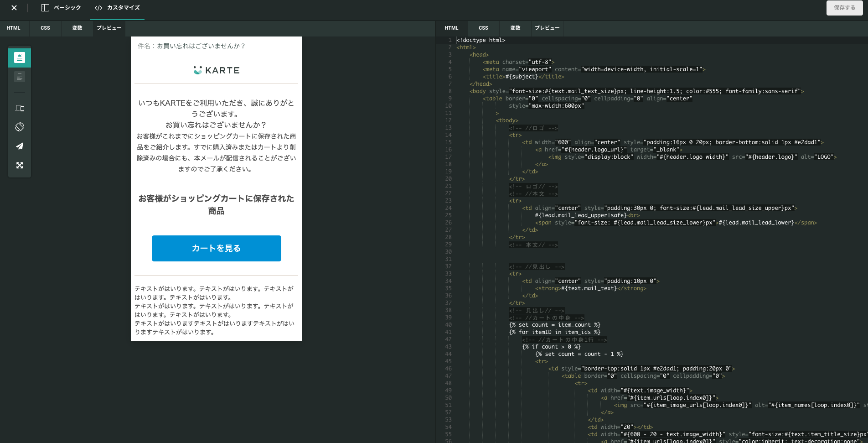Click the fullscreen expand arrows icon

20,165
